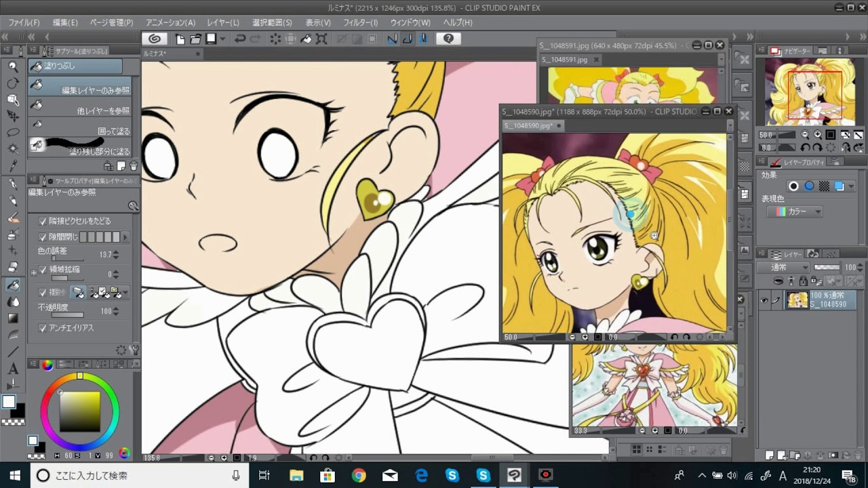Screen dimensions: 868x488
Task: Open the help question mark button
Action: tap(448, 39)
